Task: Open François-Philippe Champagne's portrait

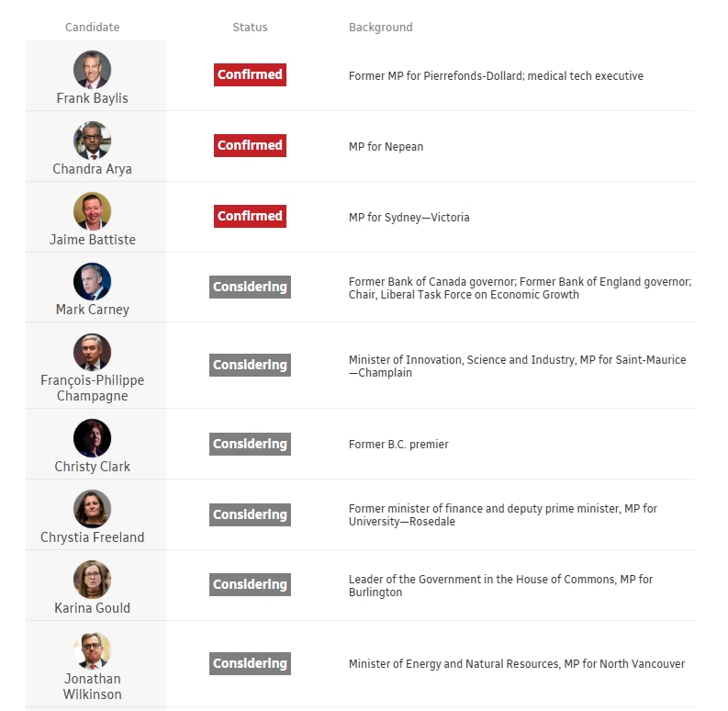Action: click(x=92, y=352)
